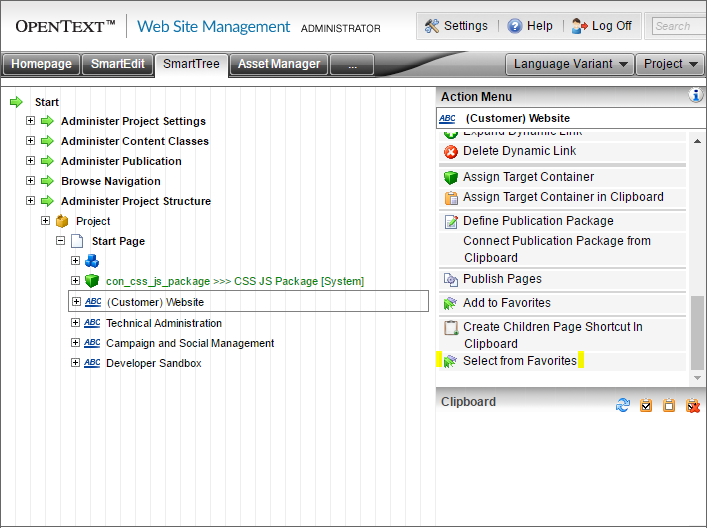Image resolution: width=707 pixels, height=528 pixels.
Task: Expand Administer Publication node
Action: [x=30, y=160]
